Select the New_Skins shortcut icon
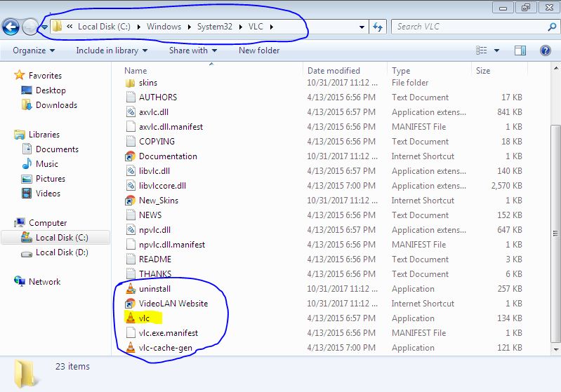 130,201
